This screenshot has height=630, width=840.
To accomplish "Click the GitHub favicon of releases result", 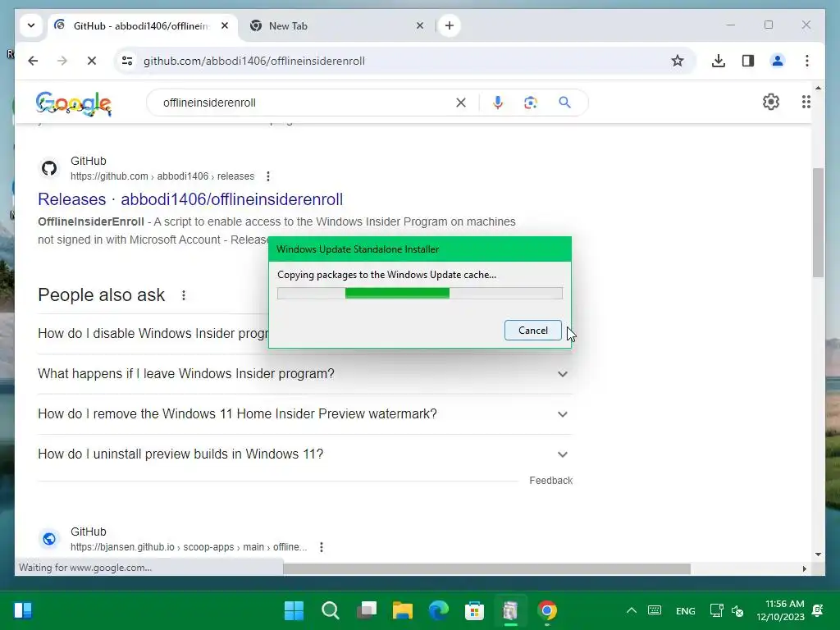I will pos(49,168).
